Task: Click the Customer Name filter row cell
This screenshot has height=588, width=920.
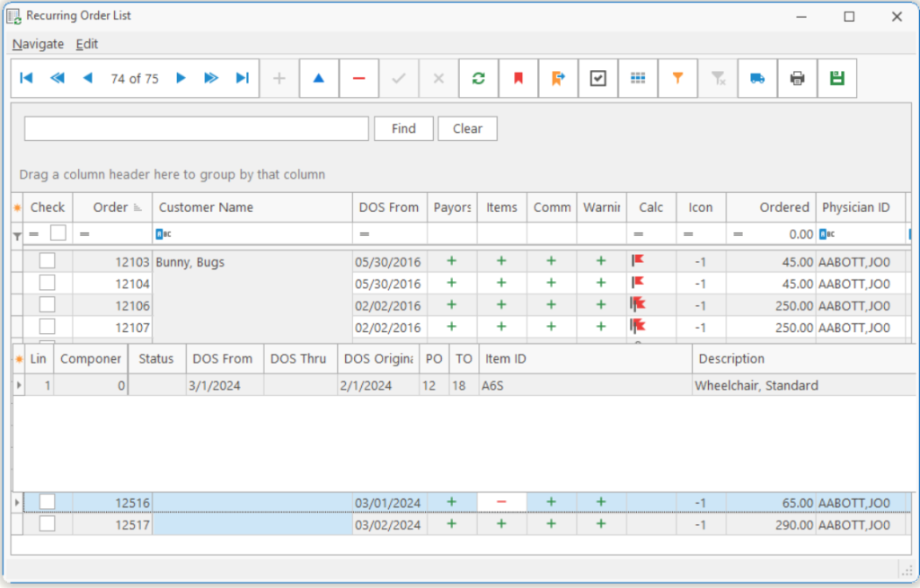Action: click(x=252, y=234)
